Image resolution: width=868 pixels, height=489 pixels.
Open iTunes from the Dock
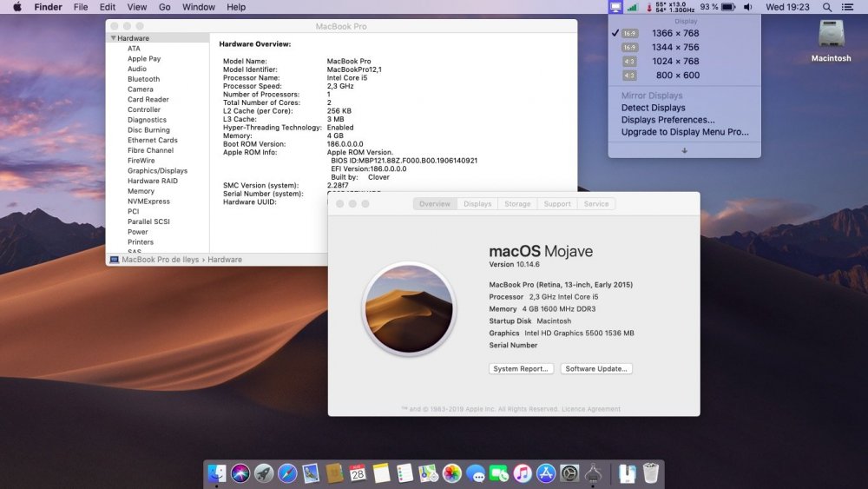[523, 473]
